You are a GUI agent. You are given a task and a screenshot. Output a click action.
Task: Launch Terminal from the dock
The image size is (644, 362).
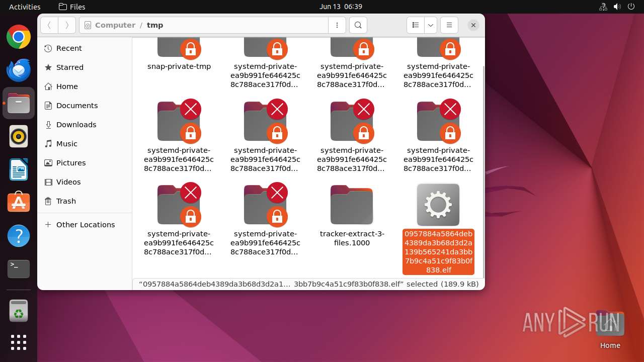[19, 269]
